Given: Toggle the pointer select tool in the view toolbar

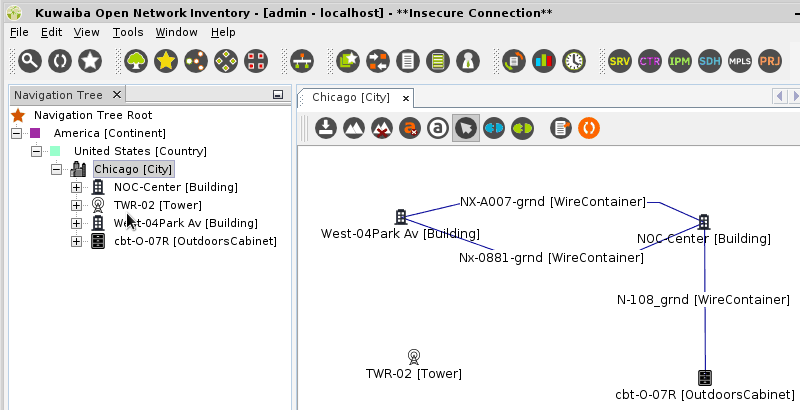Looking at the screenshot, I should click(x=465, y=128).
